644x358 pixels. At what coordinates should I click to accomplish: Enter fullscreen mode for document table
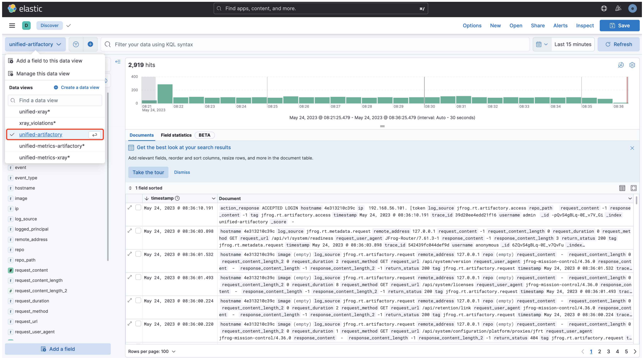tap(634, 188)
